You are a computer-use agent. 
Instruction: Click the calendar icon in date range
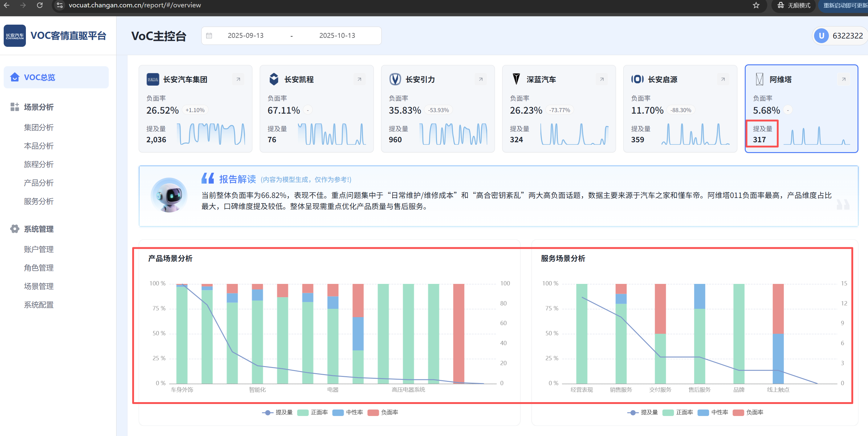click(x=209, y=36)
